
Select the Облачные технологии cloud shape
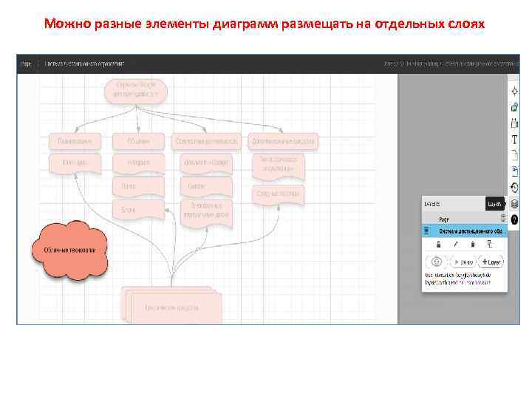70,250
